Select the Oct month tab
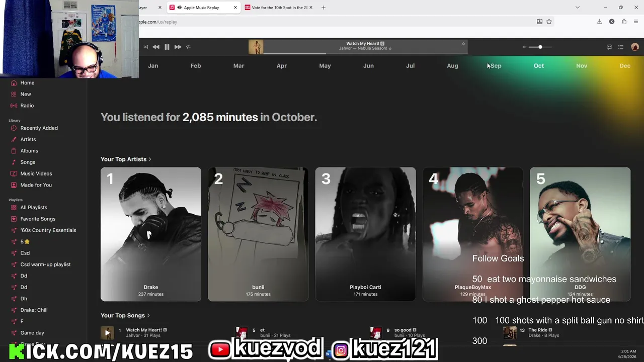This screenshot has height=362, width=644. (539, 66)
